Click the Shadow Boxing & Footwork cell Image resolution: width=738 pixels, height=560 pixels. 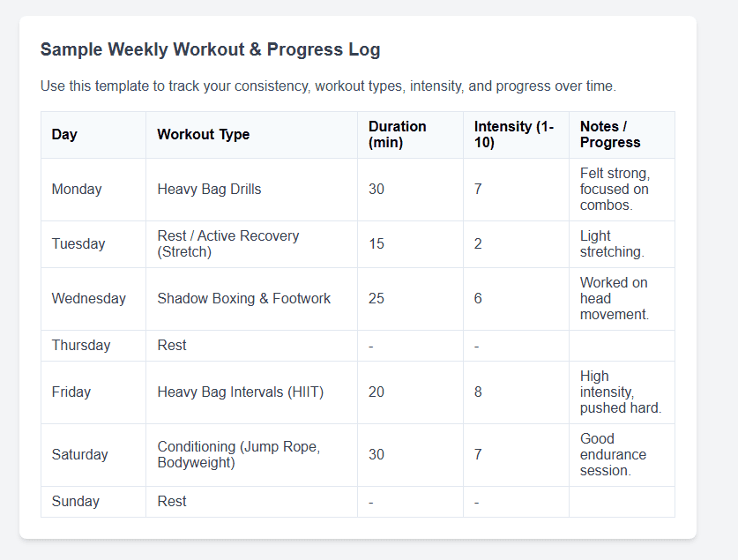tap(251, 299)
